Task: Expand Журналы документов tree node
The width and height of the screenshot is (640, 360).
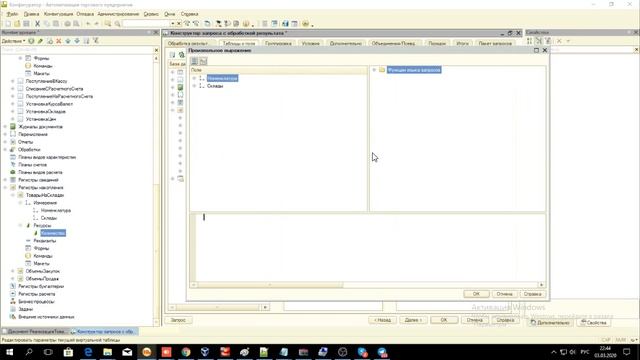Action: 5,127
